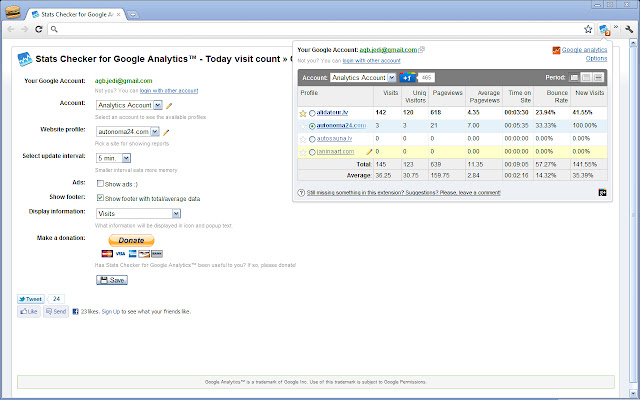Click the Facebook logo next to 23 likes

[76, 311]
